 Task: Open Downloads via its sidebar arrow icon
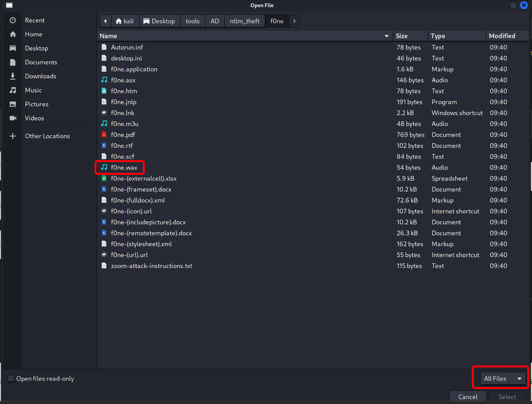[13, 76]
